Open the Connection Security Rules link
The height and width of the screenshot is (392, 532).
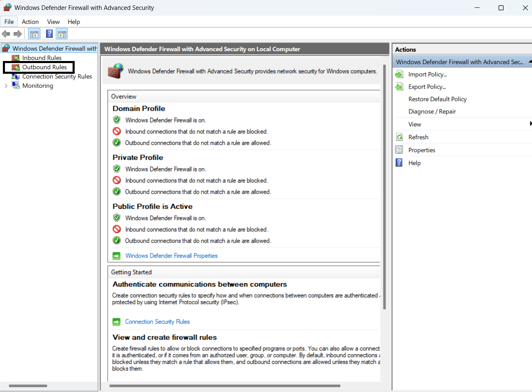[157, 322]
